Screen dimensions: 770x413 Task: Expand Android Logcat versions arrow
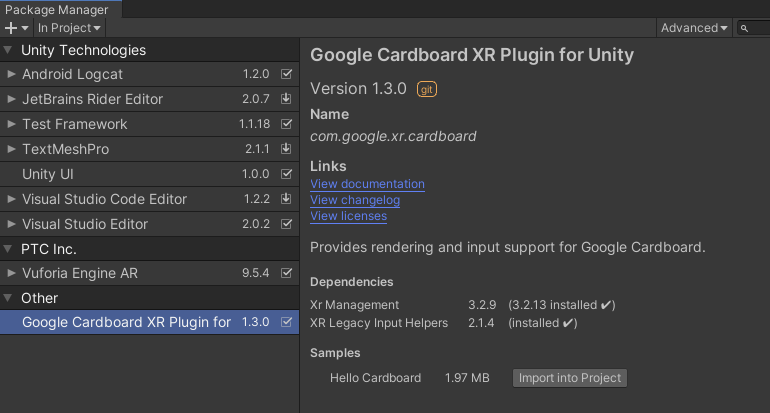(11, 74)
